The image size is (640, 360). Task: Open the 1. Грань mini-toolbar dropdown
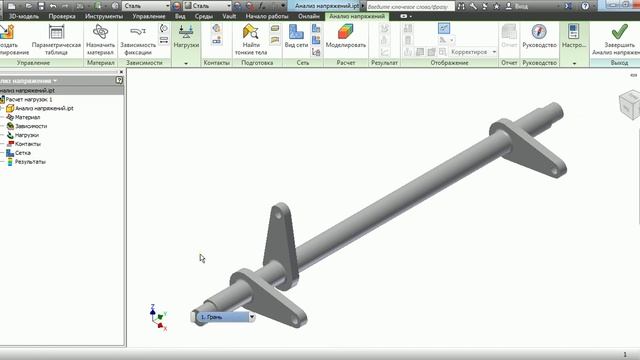252,317
